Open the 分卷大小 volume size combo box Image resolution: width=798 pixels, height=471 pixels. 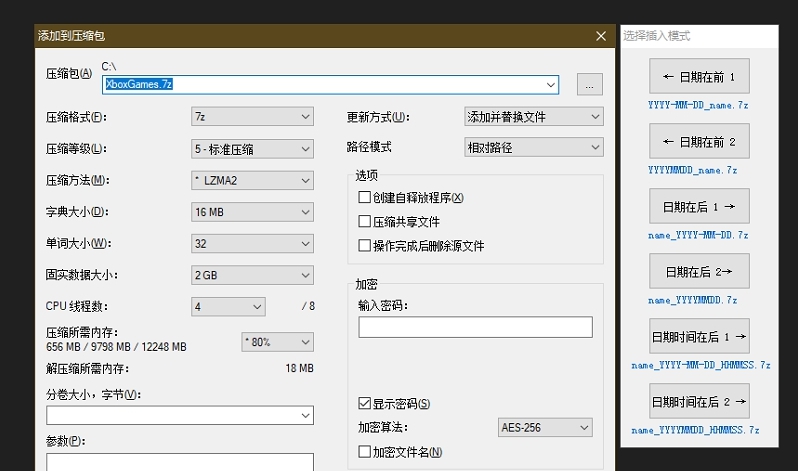pos(180,415)
